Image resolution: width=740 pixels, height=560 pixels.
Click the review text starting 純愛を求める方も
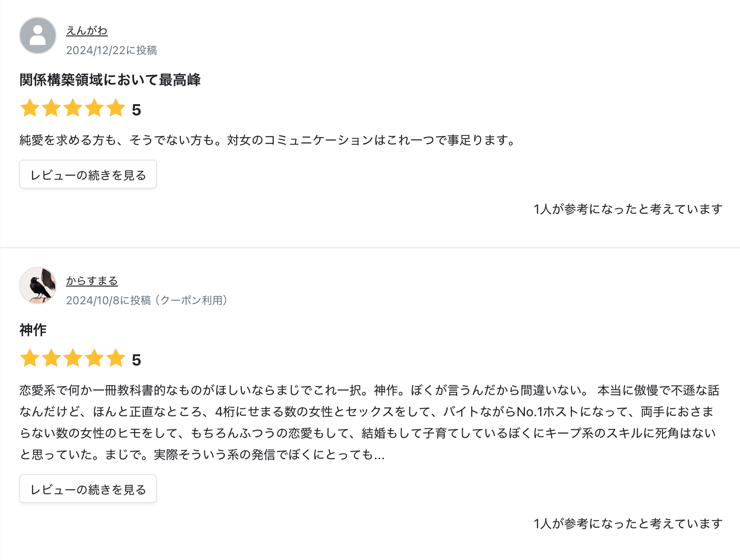coord(268,140)
